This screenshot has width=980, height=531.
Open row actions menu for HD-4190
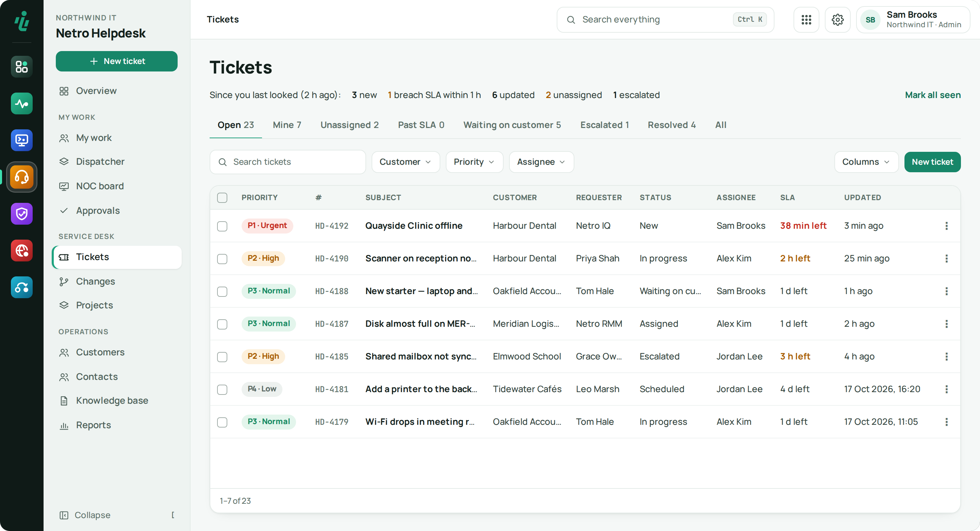[x=946, y=258]
